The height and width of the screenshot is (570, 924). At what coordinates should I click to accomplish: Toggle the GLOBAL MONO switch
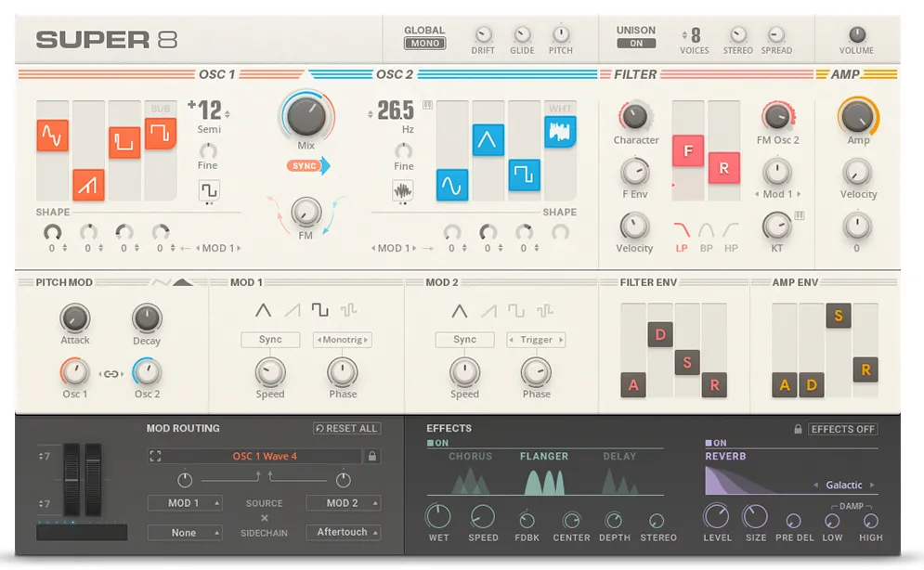[x=424, y=44]
